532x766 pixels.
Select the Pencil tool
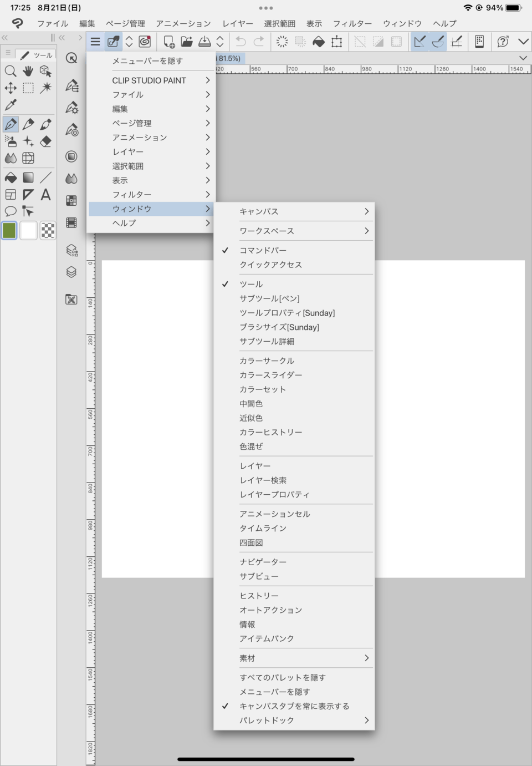click(28, 124)
